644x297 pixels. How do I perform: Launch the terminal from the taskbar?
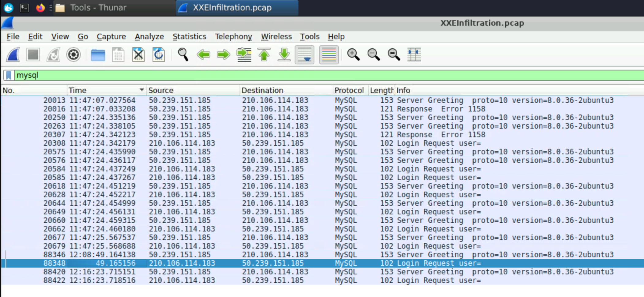point(25,8)
